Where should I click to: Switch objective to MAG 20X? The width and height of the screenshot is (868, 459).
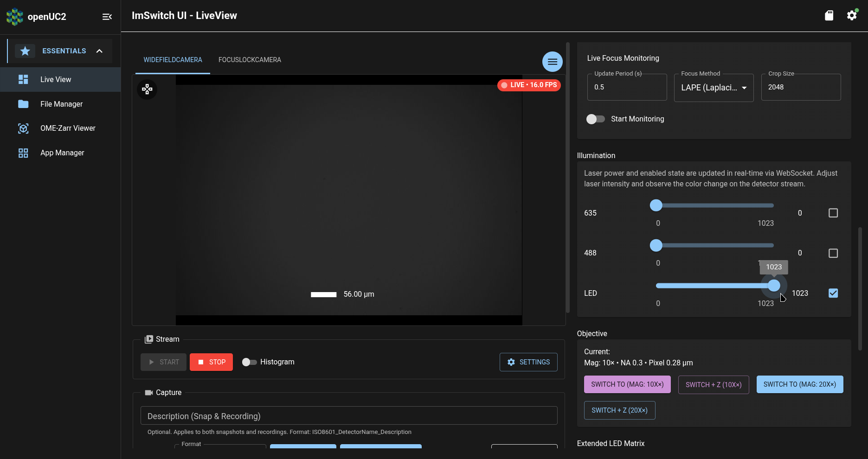[x=799, y=384]
